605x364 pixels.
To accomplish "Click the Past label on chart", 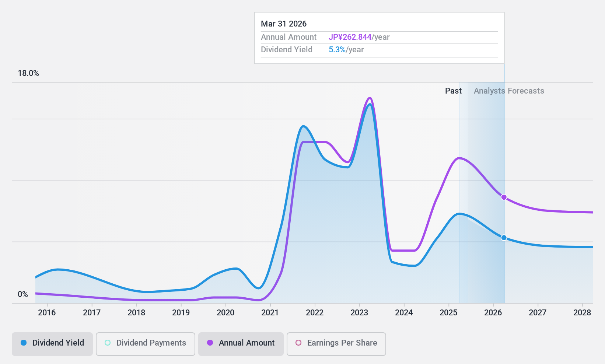I will click(453, 91).
